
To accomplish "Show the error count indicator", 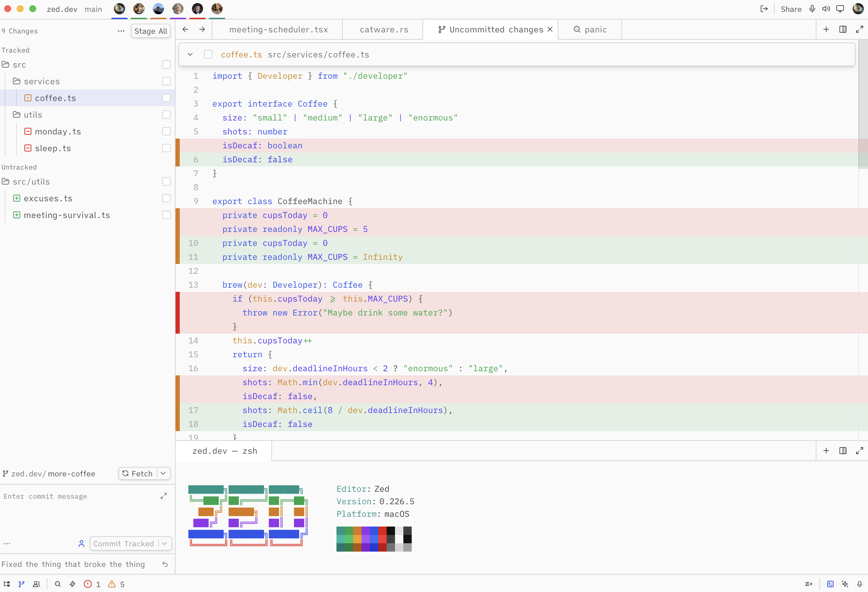I will pyautogui.click(x=92, y=584).
